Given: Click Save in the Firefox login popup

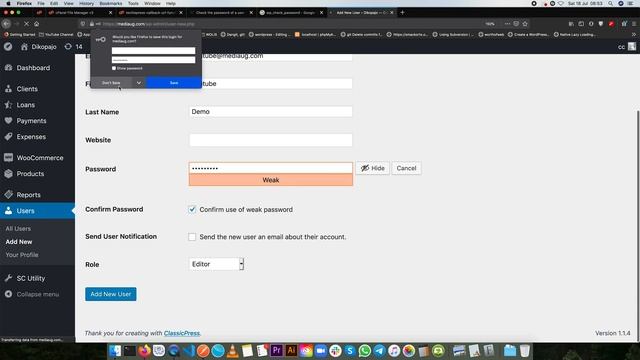Looking at the screenshot, I should (174, 83).
